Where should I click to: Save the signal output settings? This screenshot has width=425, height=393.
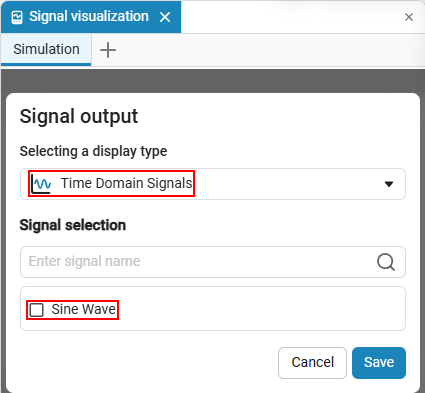379,363
